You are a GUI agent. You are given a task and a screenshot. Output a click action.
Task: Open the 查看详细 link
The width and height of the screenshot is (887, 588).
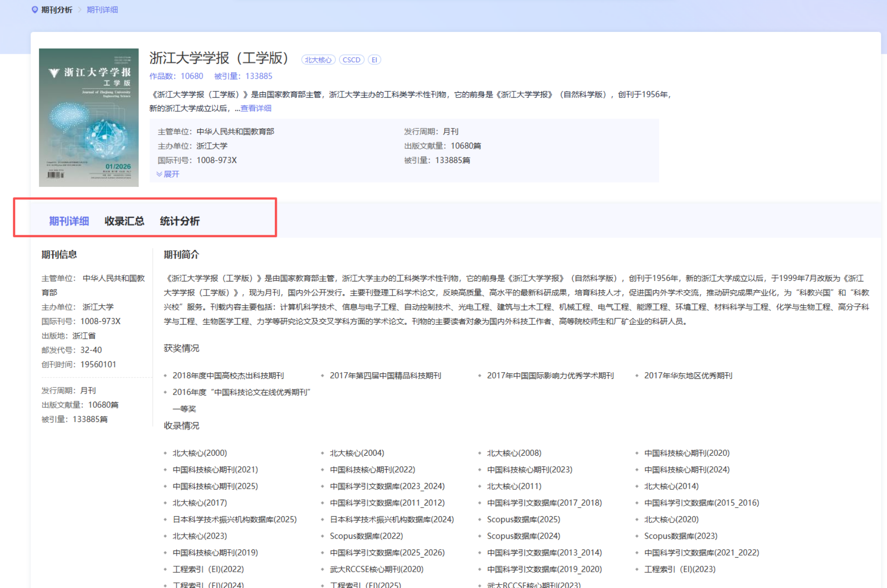pyautogui.click(x=256, y=108)
